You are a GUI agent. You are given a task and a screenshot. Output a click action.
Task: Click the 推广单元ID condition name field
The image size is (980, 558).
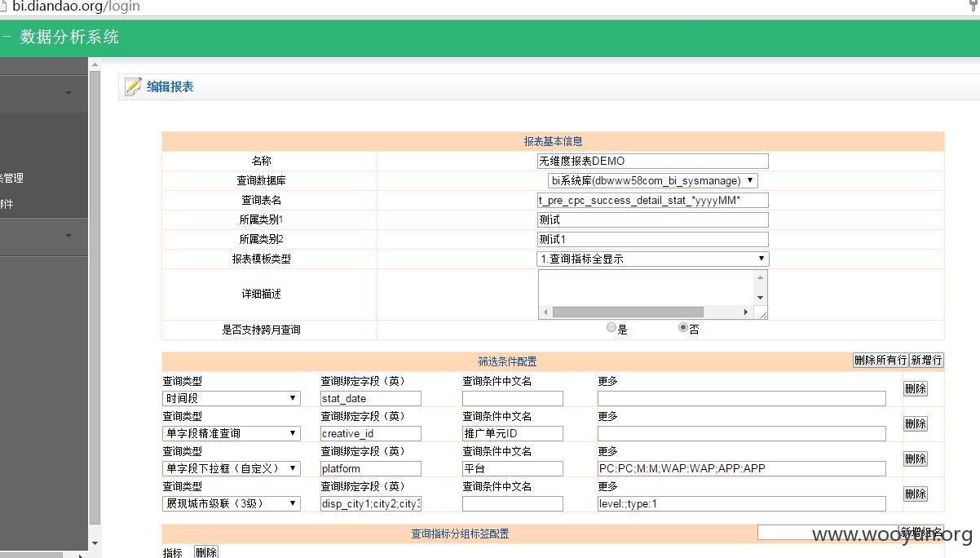[513, 433]
